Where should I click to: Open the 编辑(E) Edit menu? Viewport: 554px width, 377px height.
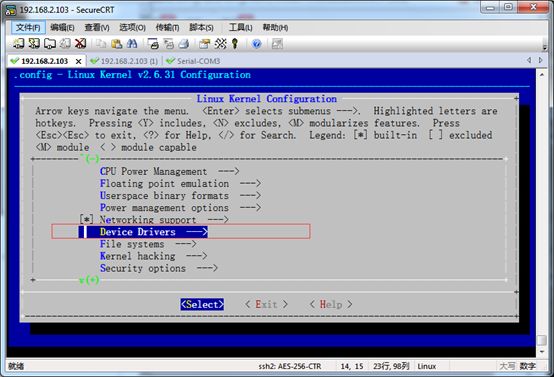coord(62,28)
